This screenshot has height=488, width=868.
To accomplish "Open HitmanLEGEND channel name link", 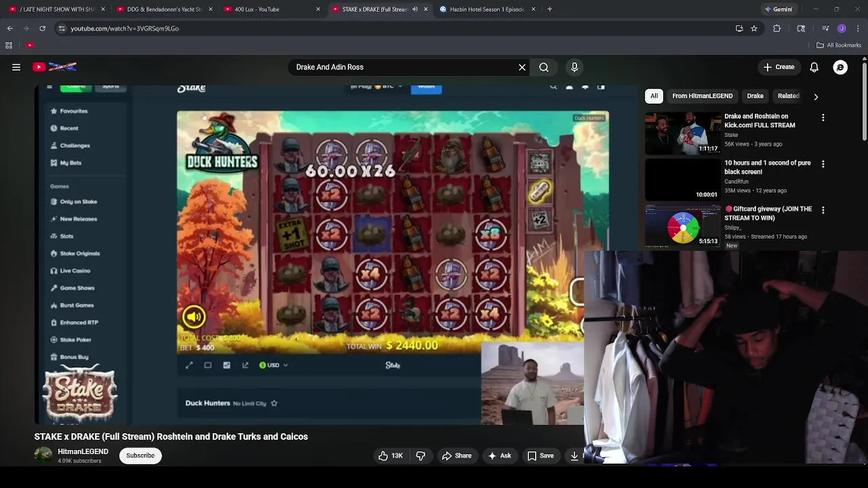I will pyautogui.click(x=83, y=451).
